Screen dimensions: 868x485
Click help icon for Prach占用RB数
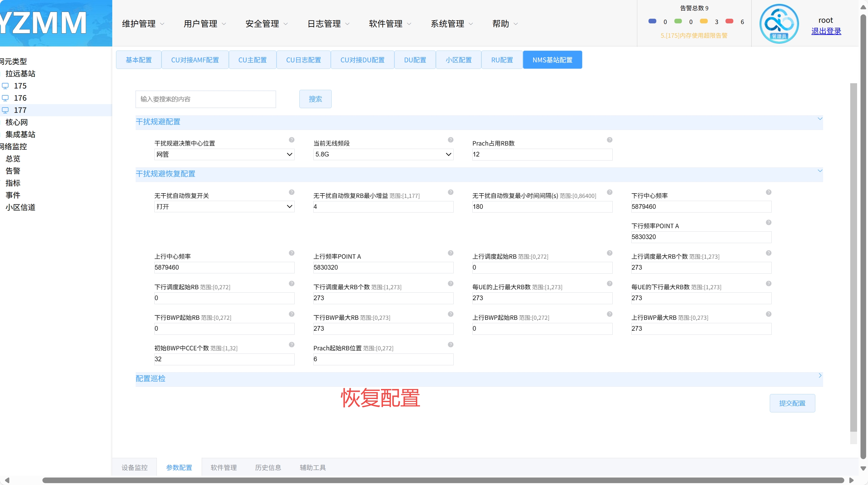(610, 140)
